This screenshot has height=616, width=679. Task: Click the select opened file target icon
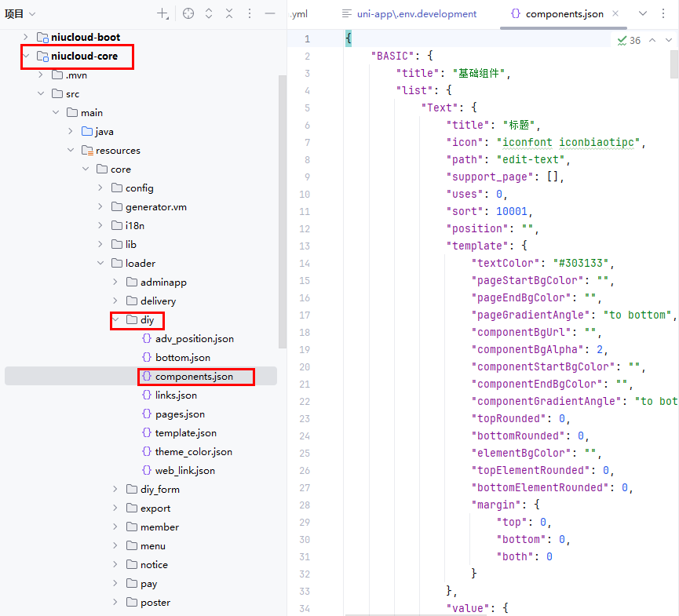(188, 13)
